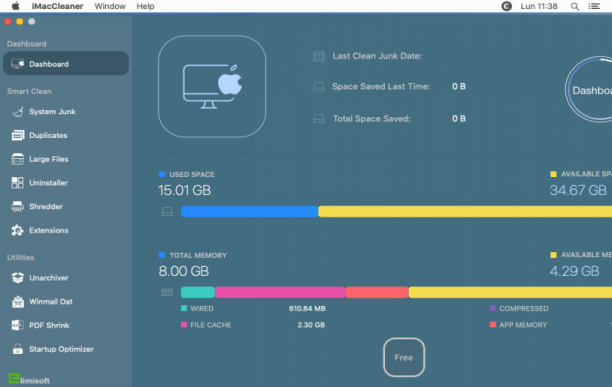
Task: Click the blue TOTAL MEMORY legend swatch
Action: (x=162, y=255)
